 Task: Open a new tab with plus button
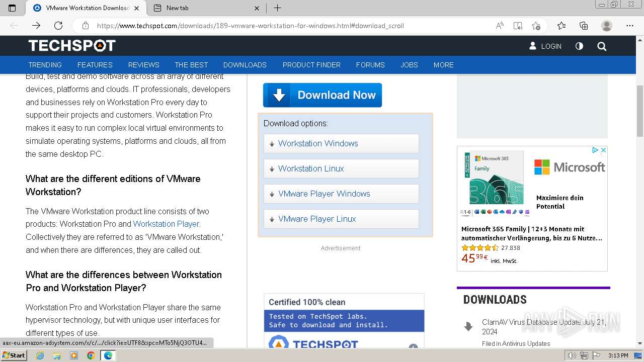click(x=277, y=8)
